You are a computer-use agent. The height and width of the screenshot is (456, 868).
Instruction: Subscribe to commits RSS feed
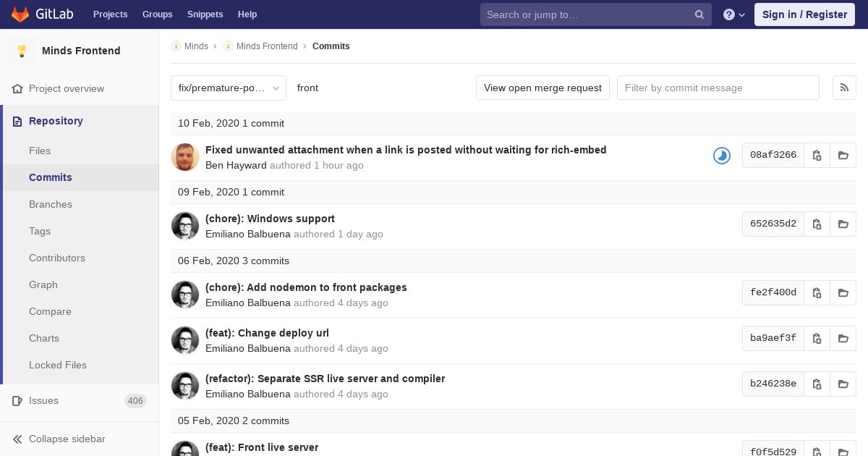844,88
